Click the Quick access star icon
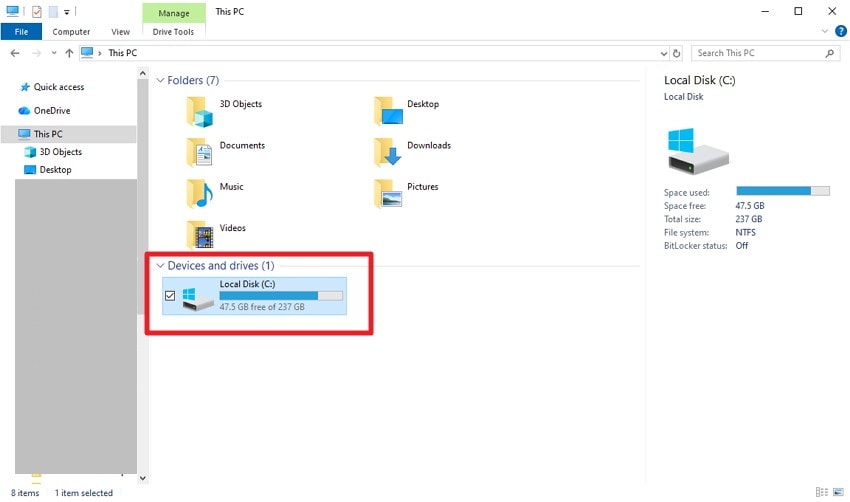Screen dimensions: 850x502 (25, 87)
